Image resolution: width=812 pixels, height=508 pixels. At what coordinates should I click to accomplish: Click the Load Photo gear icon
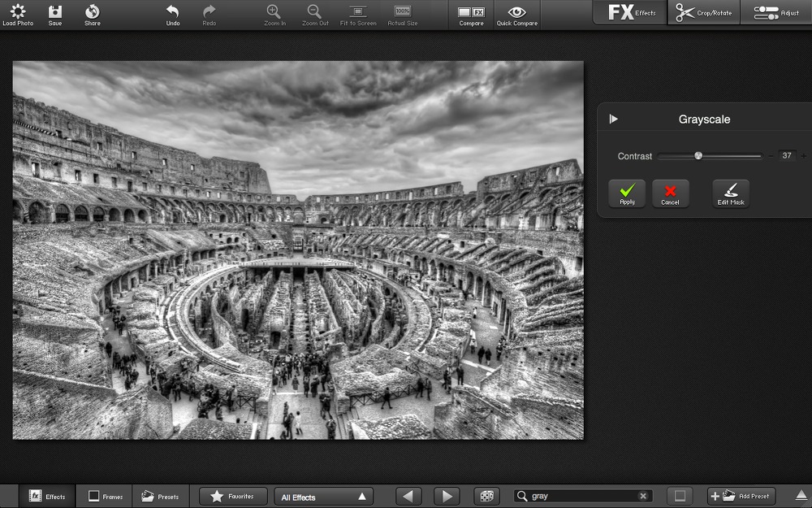click(18, 15)
